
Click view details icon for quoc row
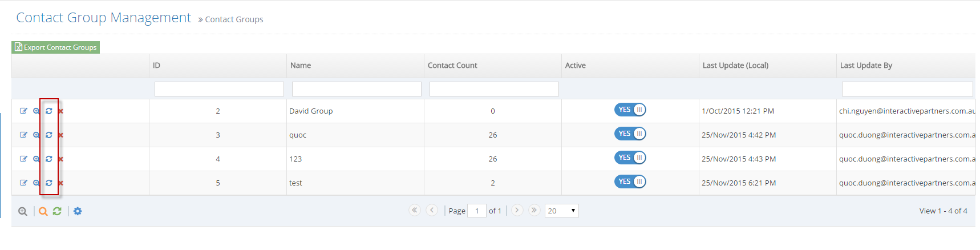pos(36,135)
